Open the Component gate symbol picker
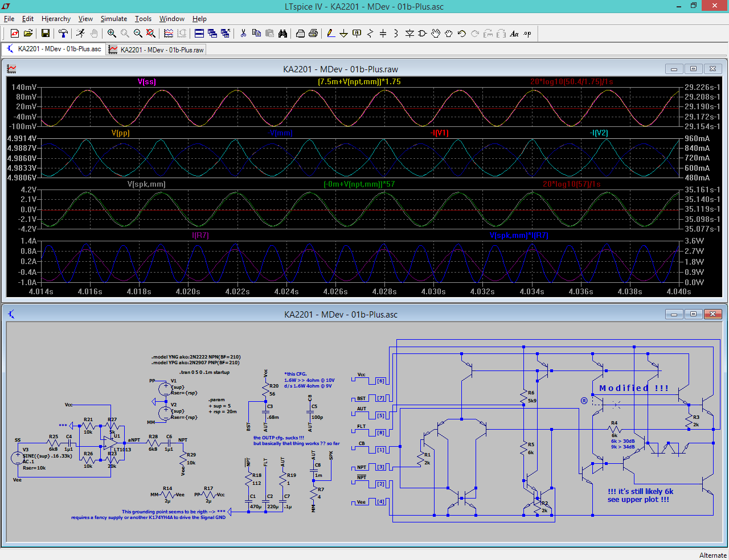 [423, 34]
